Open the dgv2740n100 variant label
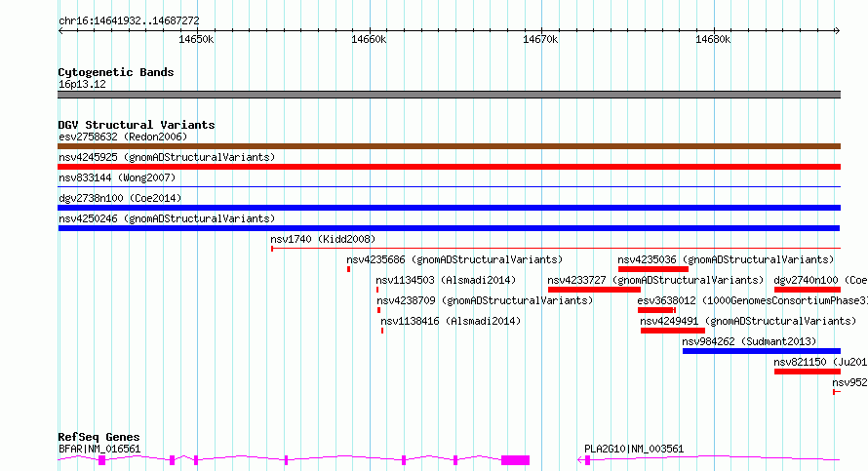Viewport: 868px width, 471px height. (820, 280)
